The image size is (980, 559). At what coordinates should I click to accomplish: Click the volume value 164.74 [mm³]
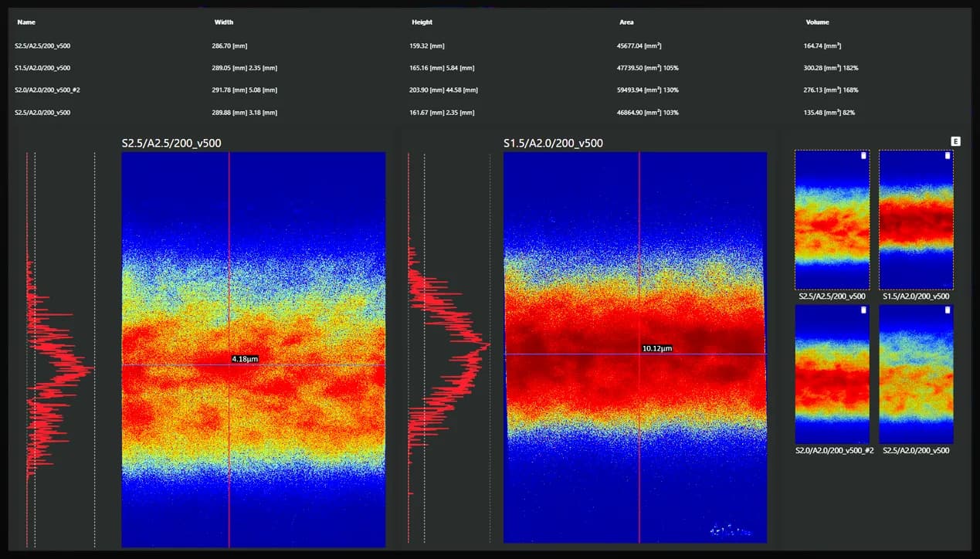coord(822,46)
